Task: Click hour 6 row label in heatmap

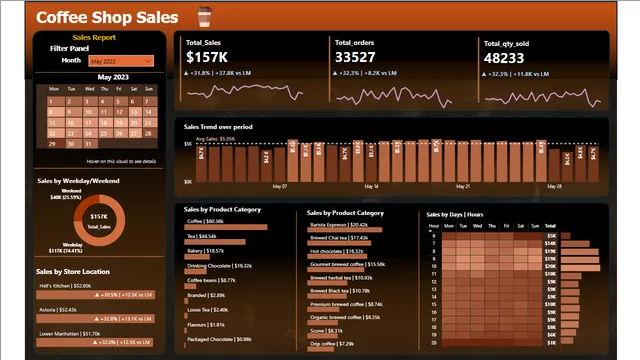Action: pyautogui.click(x=434, y=236)
